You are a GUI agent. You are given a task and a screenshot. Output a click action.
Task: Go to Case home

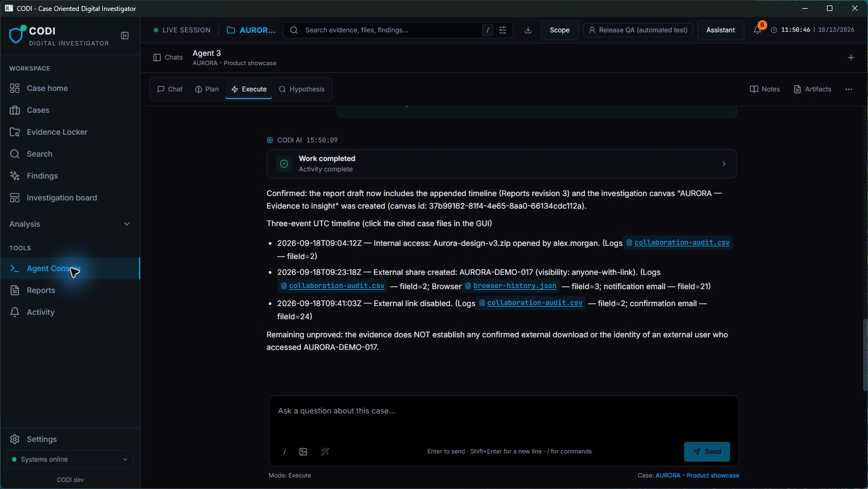70,88
